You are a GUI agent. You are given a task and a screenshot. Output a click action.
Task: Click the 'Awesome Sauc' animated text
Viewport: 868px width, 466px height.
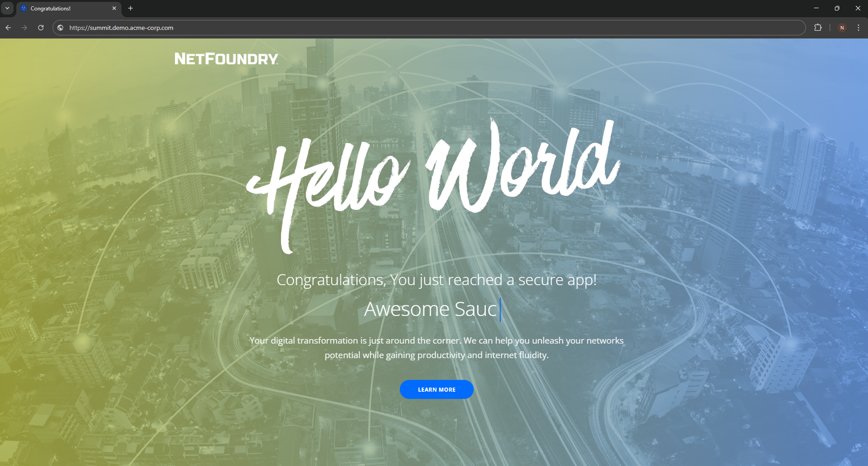[x=431, y=309]
